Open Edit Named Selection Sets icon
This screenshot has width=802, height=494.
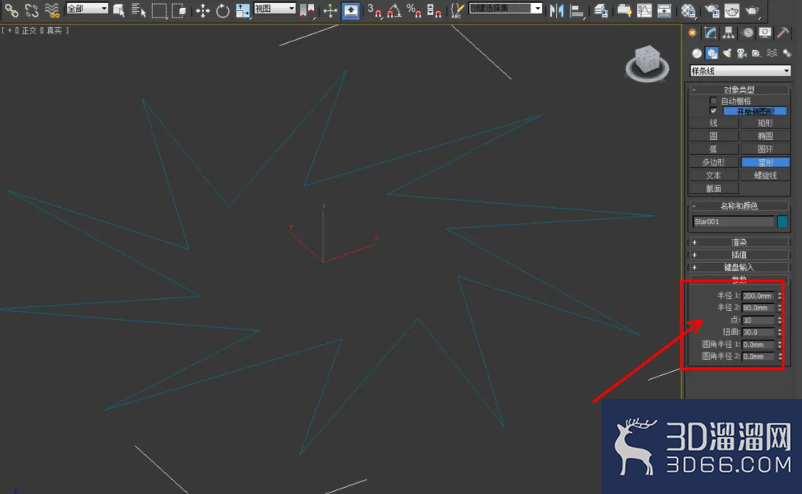[x=457, y=10]
